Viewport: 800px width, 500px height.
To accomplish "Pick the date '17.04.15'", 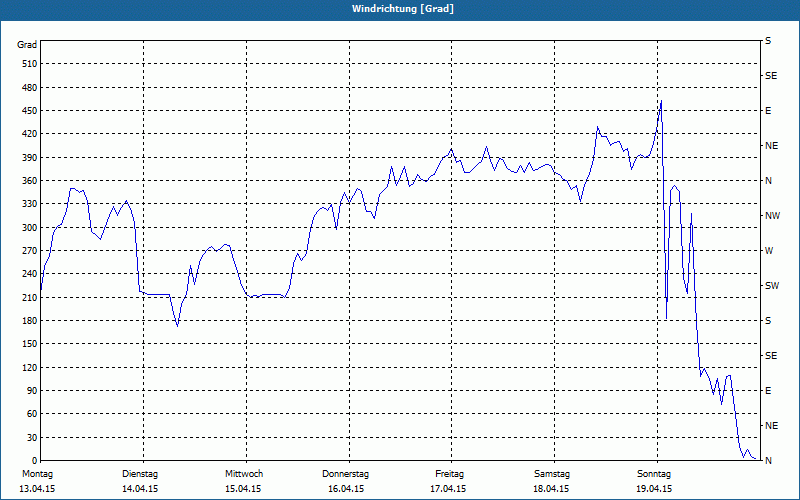I will (448, 489).
